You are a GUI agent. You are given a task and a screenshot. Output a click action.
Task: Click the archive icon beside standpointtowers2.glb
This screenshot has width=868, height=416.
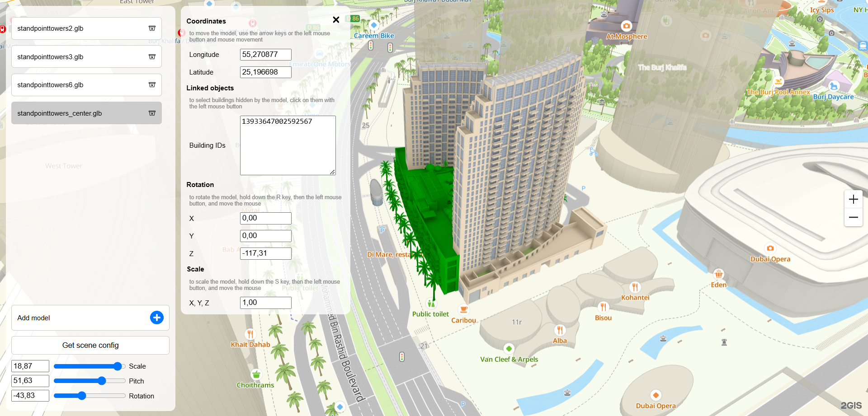click(x=152, y=28)
